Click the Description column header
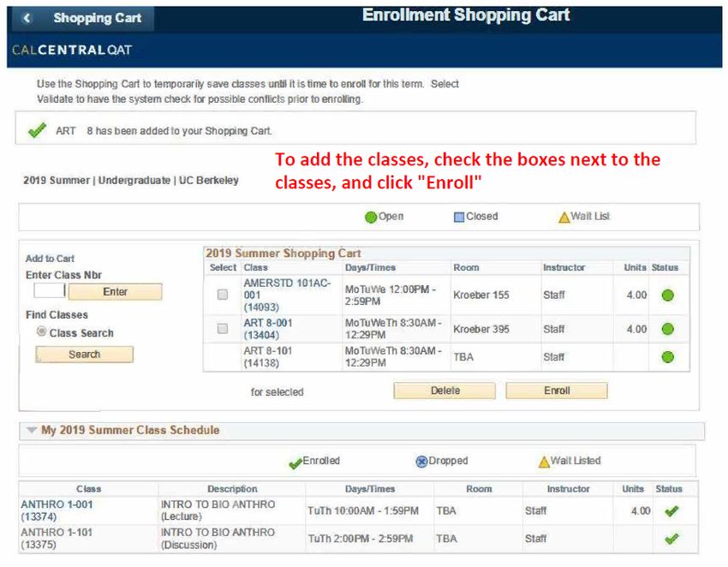 click(232, 489)
